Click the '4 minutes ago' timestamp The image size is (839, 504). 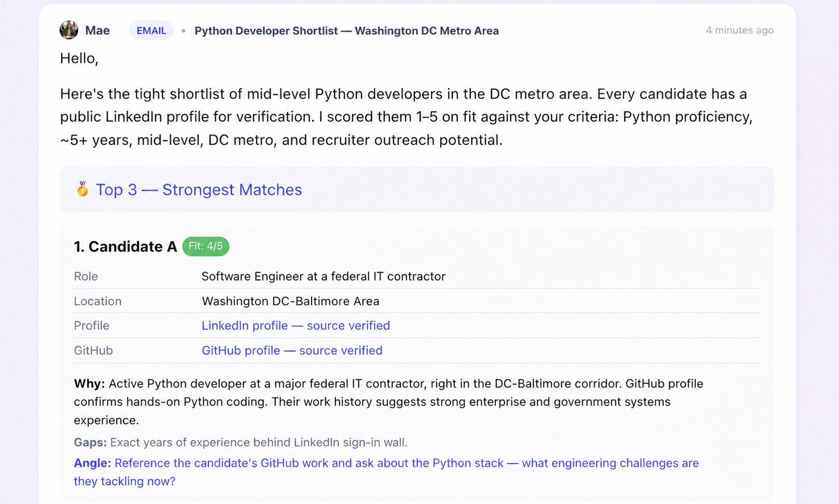[x=739, y=30]
